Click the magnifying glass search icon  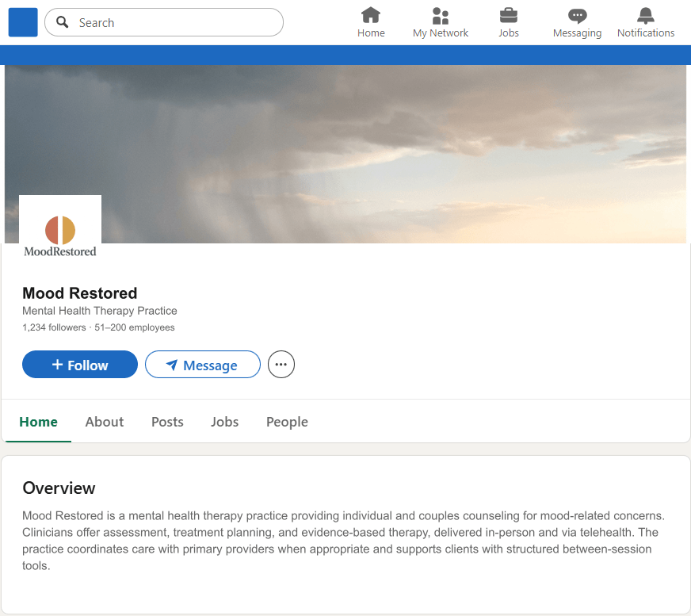pyautogui.click(x=62, y=22)
